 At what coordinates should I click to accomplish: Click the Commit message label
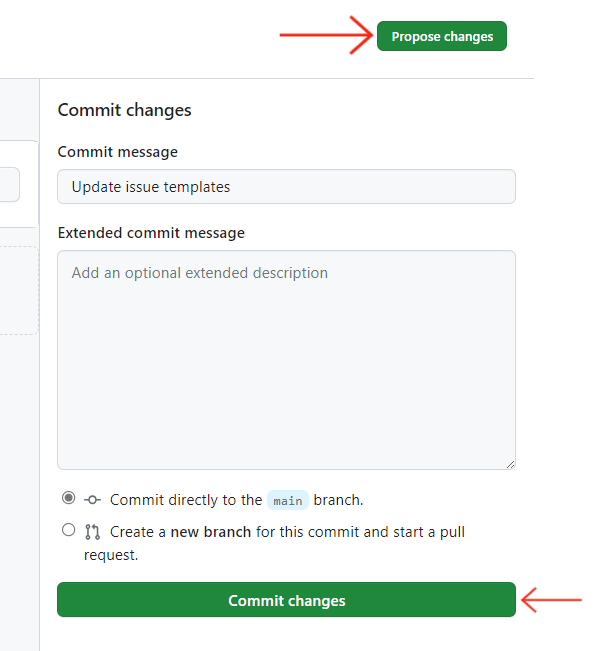(118, 152)
